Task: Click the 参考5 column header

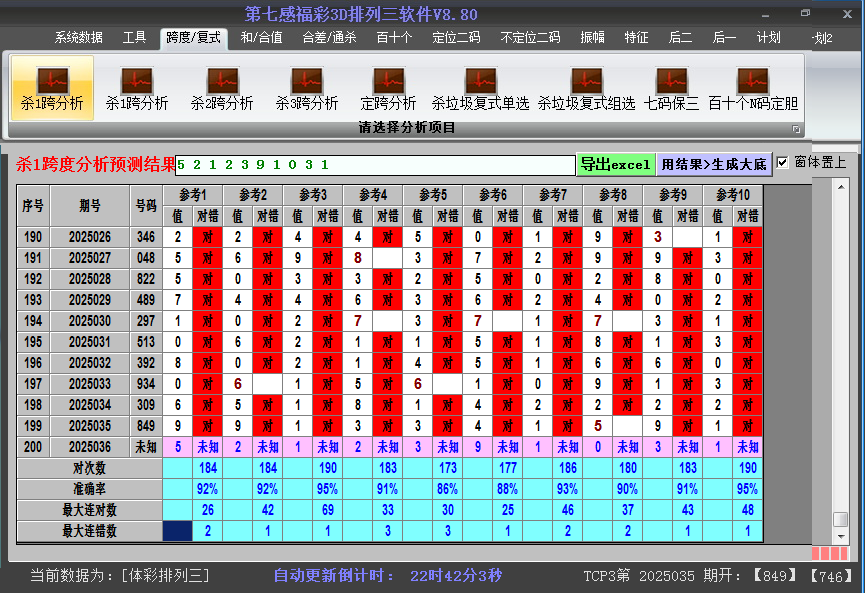Action: click(433, 195)
